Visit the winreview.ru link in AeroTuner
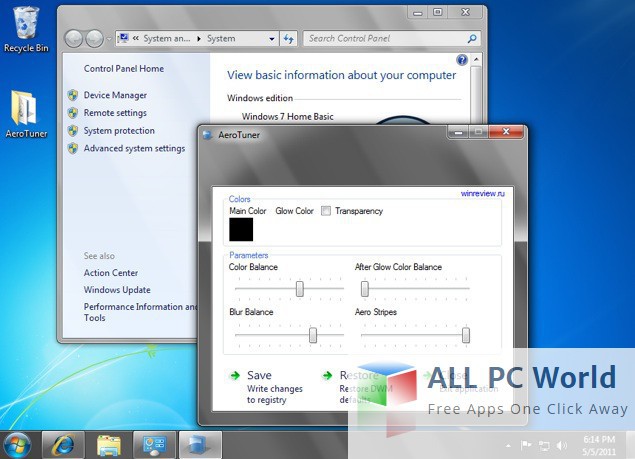Image resolution: width=635 pixels, height=459 pixels. [x=483, y=194]
